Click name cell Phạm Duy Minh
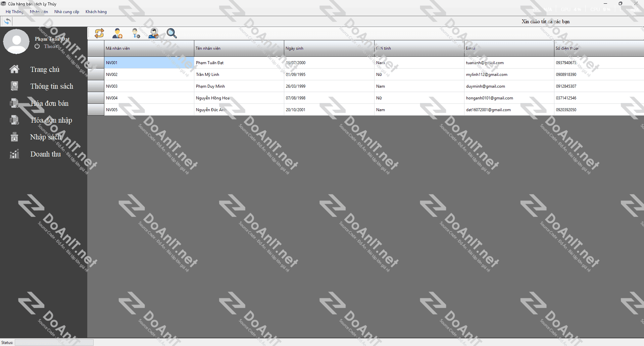Image resolution: width=644 pixels, height=346 pixels. point(239,86)
